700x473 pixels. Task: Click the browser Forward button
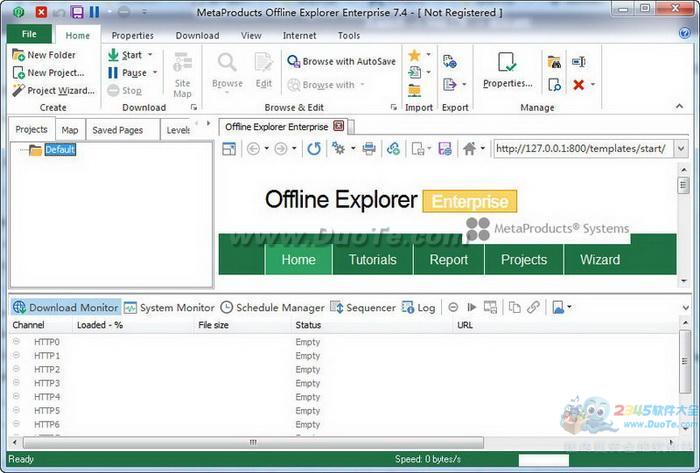point(281,149)
